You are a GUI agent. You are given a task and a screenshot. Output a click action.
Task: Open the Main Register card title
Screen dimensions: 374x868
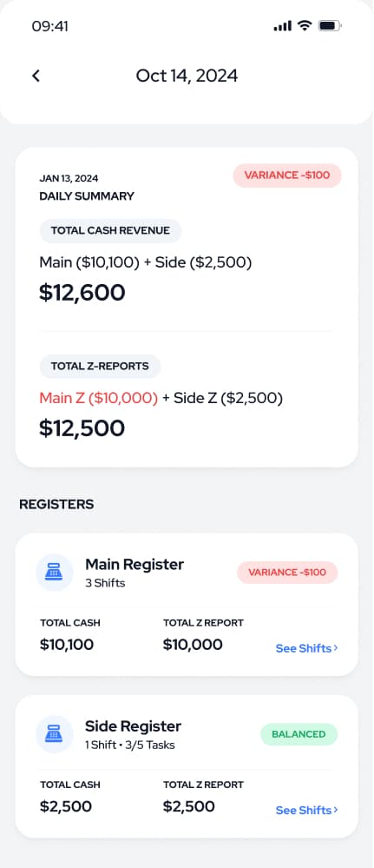tap(135, 565)
